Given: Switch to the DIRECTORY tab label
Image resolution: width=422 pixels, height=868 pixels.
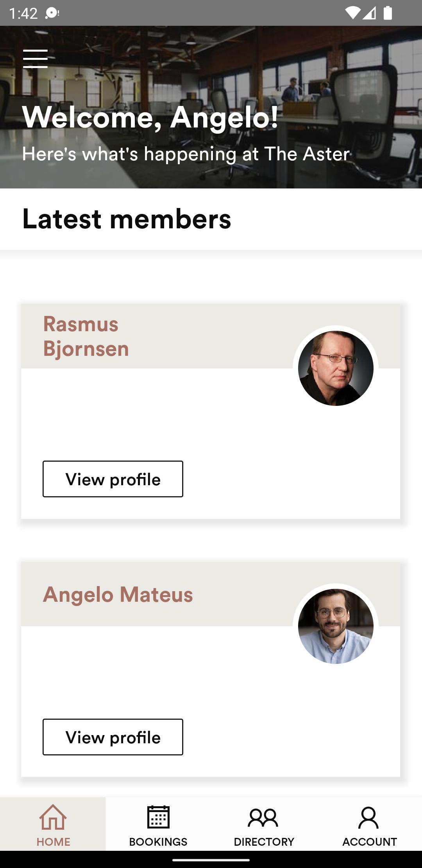Looking at the screenshot, I should 264,842.
